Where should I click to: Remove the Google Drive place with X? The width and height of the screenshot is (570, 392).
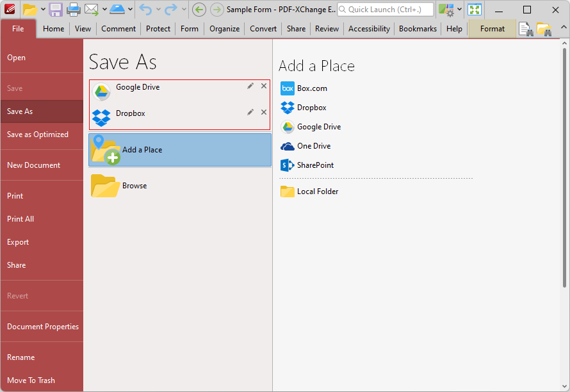264,86
